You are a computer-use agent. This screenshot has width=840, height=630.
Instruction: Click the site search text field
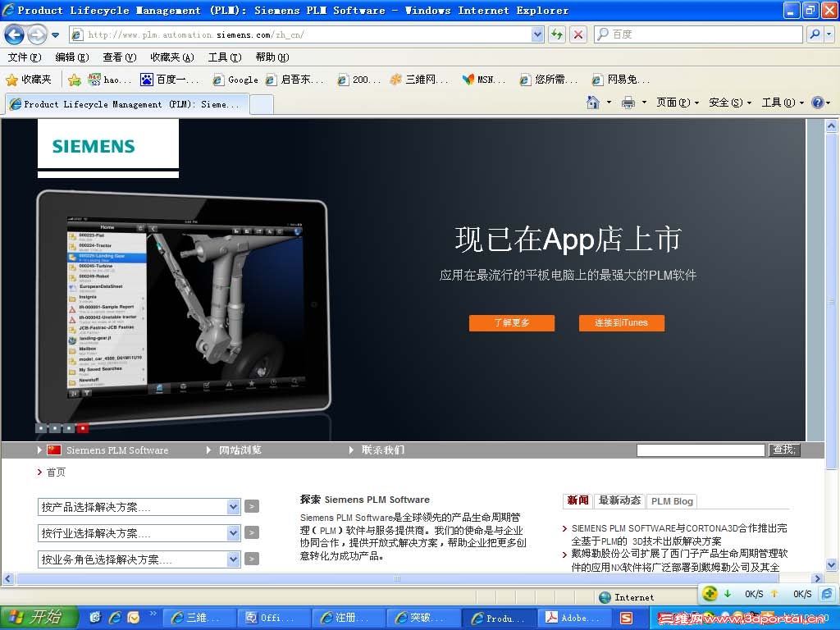[701, 450]
